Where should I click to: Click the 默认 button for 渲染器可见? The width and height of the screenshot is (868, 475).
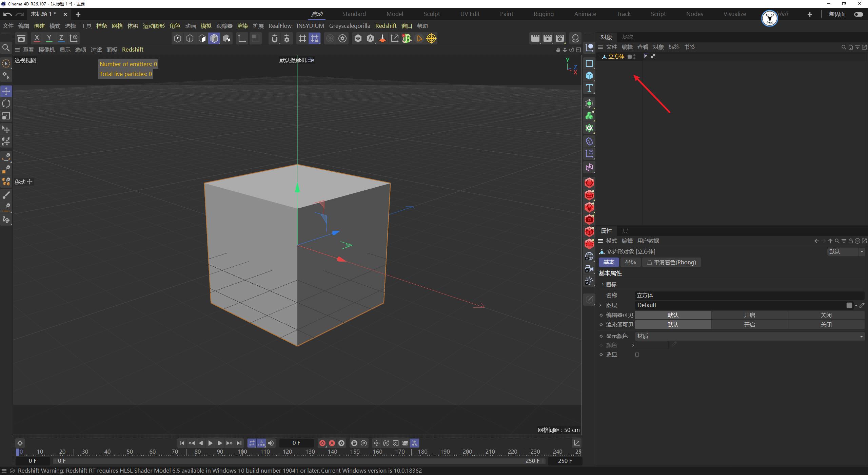tap(673, 324)
